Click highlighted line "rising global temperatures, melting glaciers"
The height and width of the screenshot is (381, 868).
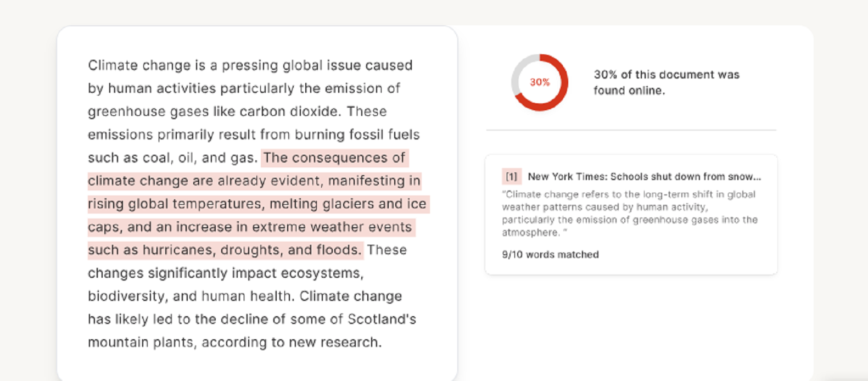tap(257, 204)
